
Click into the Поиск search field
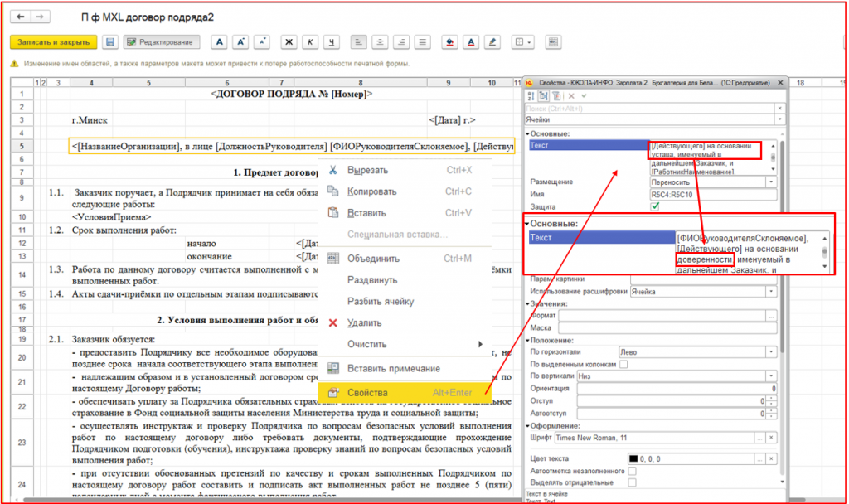(x=650, y=109)
